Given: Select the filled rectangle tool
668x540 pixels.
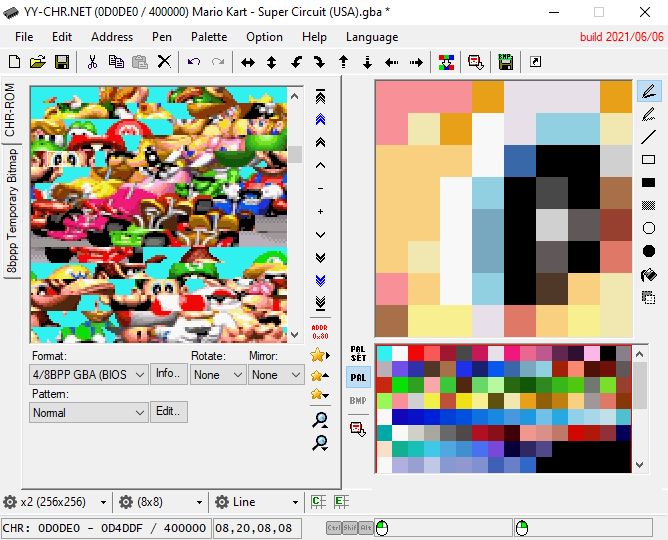Looking at the screenshot, I should coord(648,183).
